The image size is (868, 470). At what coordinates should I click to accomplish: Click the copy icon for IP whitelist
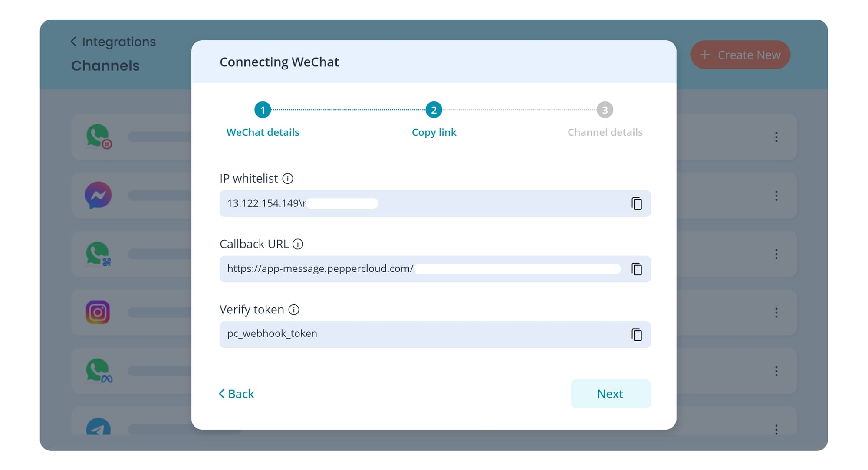click(x=636, y=204)
